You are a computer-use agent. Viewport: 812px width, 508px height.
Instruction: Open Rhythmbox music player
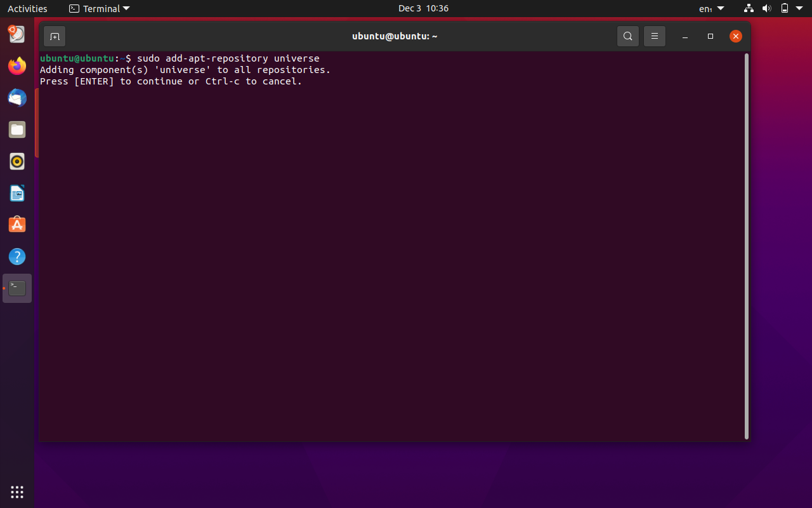pos(17,161)
